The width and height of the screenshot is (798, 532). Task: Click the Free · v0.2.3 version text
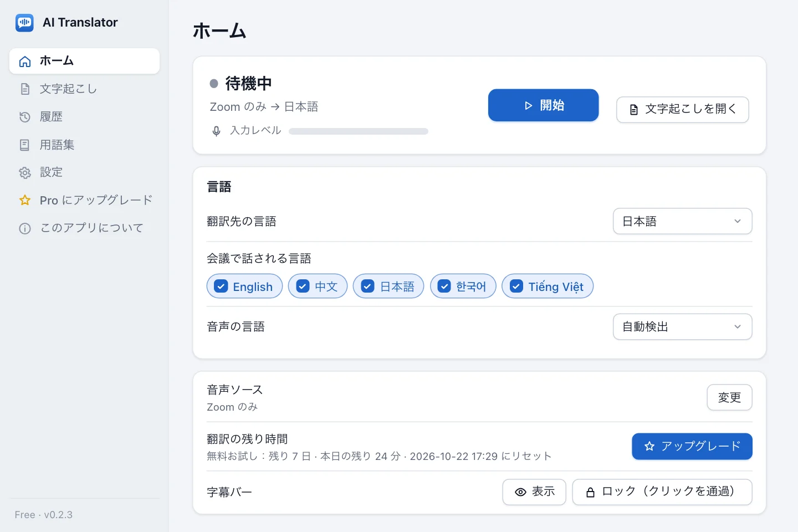tap(44, 515)
